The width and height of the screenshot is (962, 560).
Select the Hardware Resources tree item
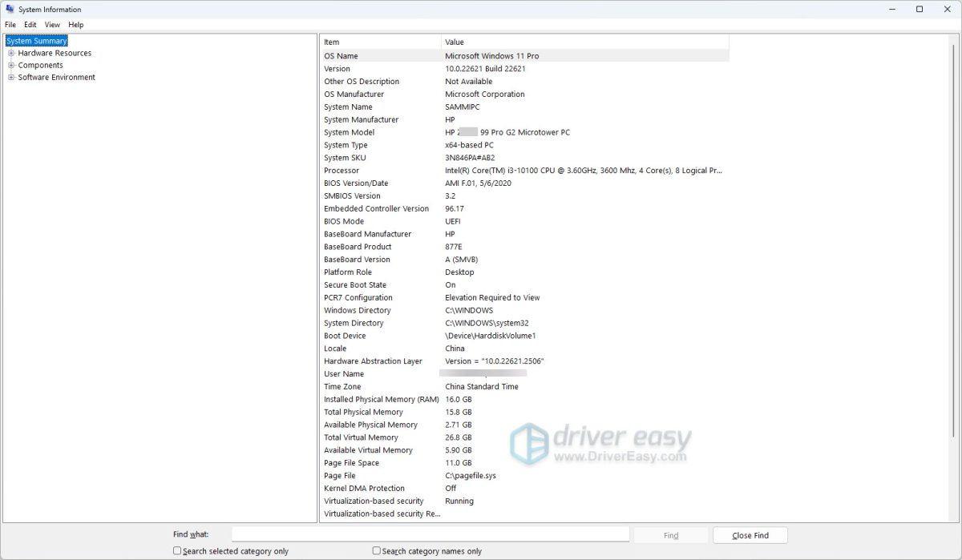coord(55,53)
